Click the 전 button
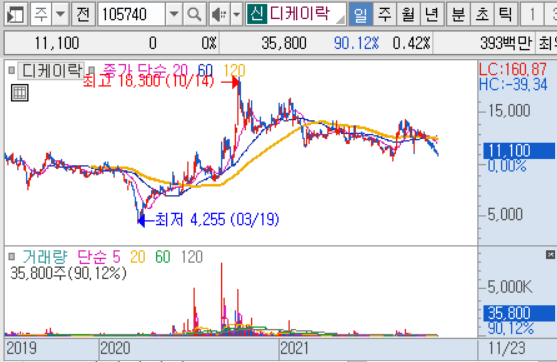This screenshot has height=362, width=557. click(x=83, y=14)
